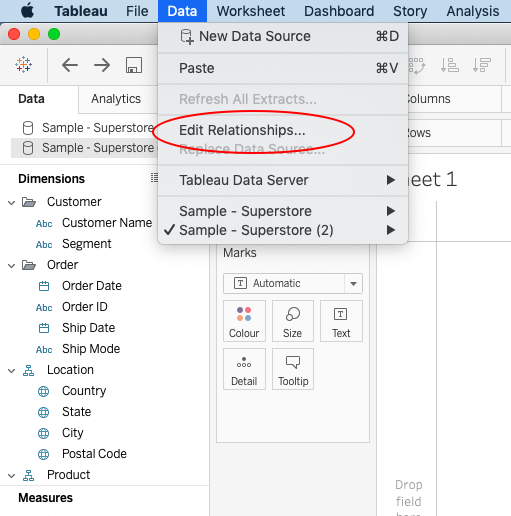Click the swap rows and columns icon
The image size is (511, 516).
(417, 65)
